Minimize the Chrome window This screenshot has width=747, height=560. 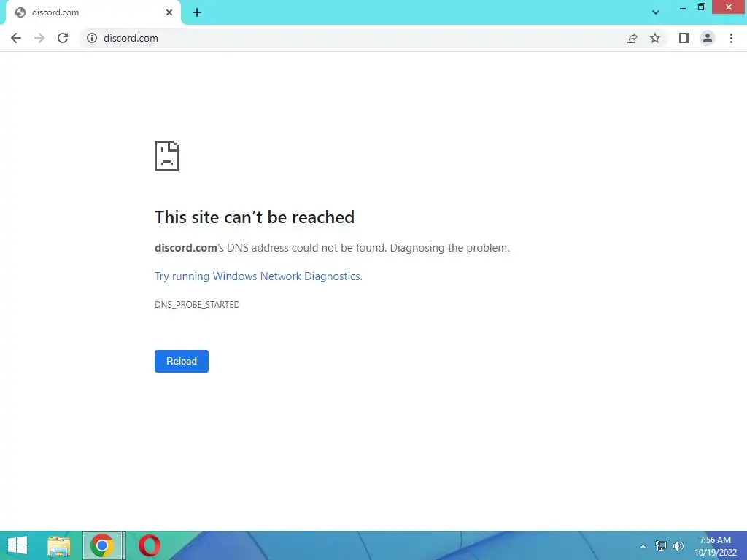(x=683, y=7)
